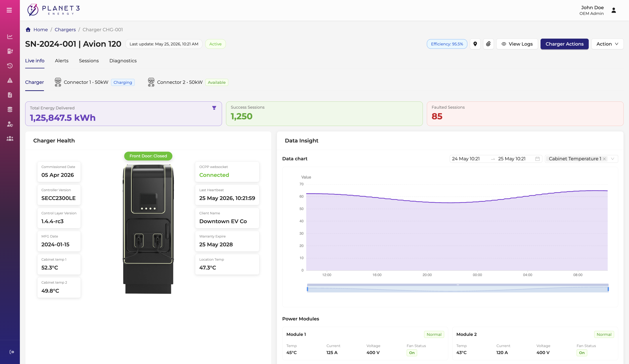Click the Last update timestamp badge
Viewport: 629px width, 364px height.
coord(164,44)
